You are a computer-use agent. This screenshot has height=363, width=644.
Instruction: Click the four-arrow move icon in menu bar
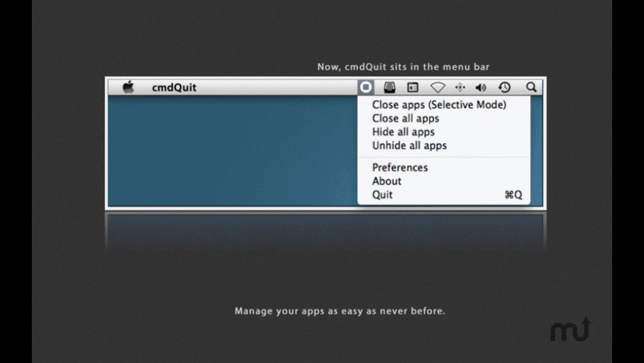(460, 87)
